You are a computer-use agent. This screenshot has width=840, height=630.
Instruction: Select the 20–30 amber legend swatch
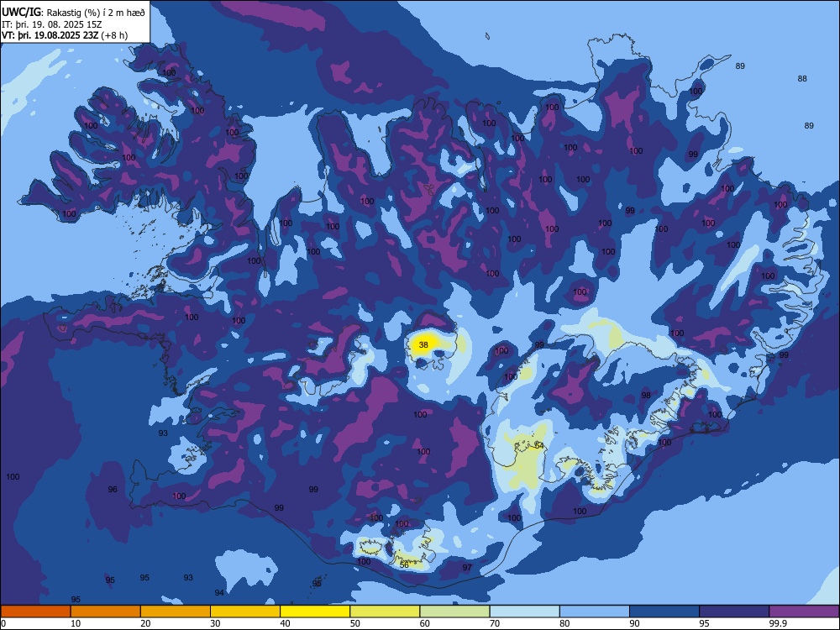[x=176, y=612]
